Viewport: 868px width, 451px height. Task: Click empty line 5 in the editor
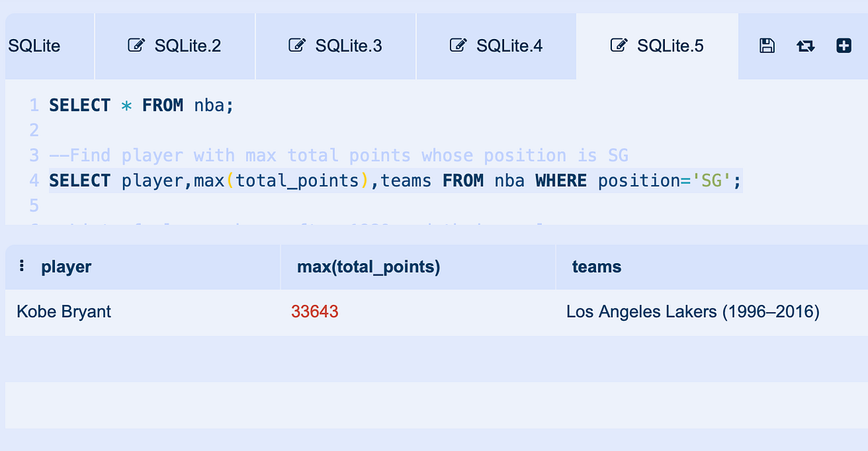(x=145, y=205)
